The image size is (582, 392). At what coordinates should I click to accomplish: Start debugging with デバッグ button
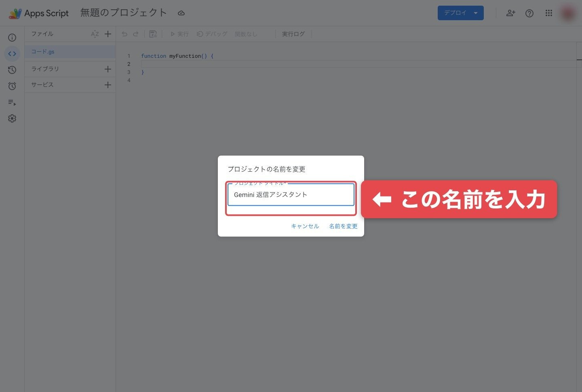pyautogui.click(x=212, y=34)
